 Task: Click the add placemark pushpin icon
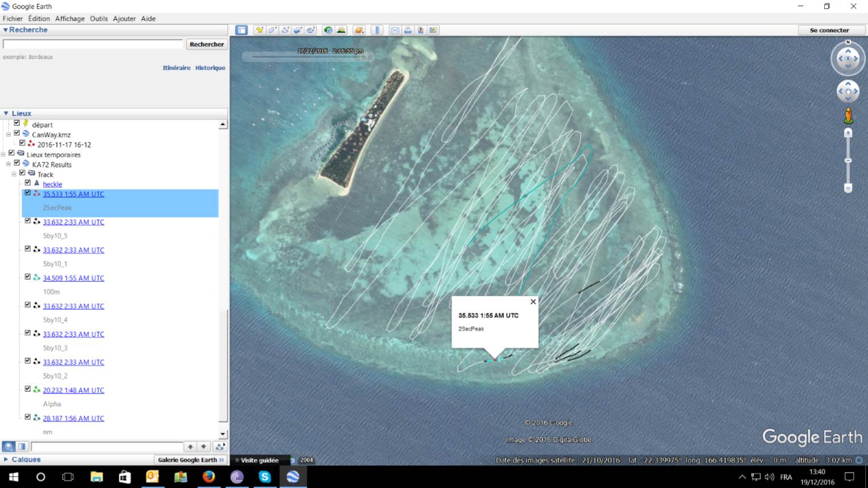(260, 30)
